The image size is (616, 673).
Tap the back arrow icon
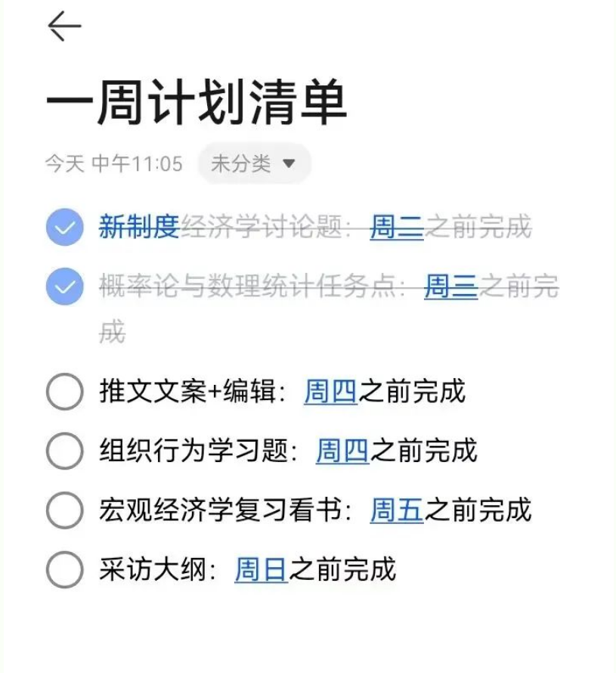[x=64, y=27]
